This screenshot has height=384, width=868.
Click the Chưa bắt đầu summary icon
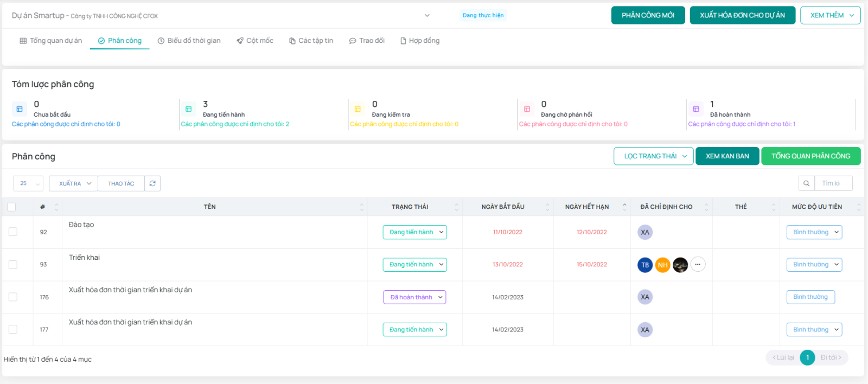coord(20,109)
